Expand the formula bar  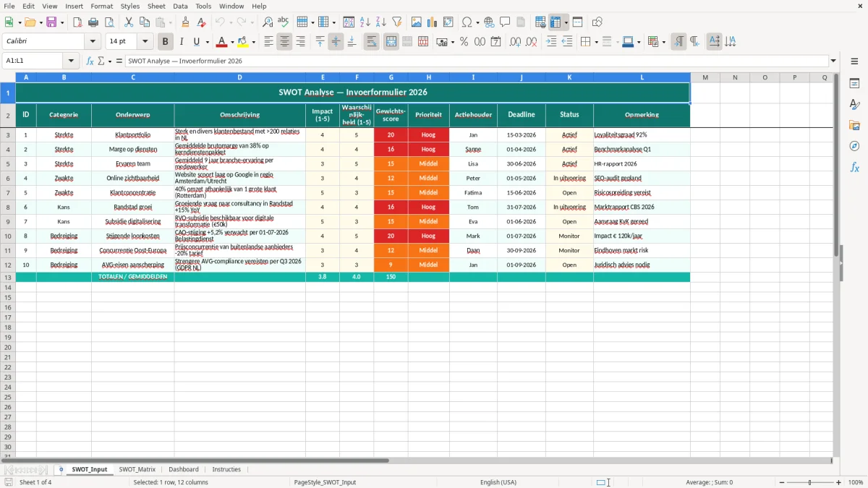pyautogui.click(x=833, y=61)
